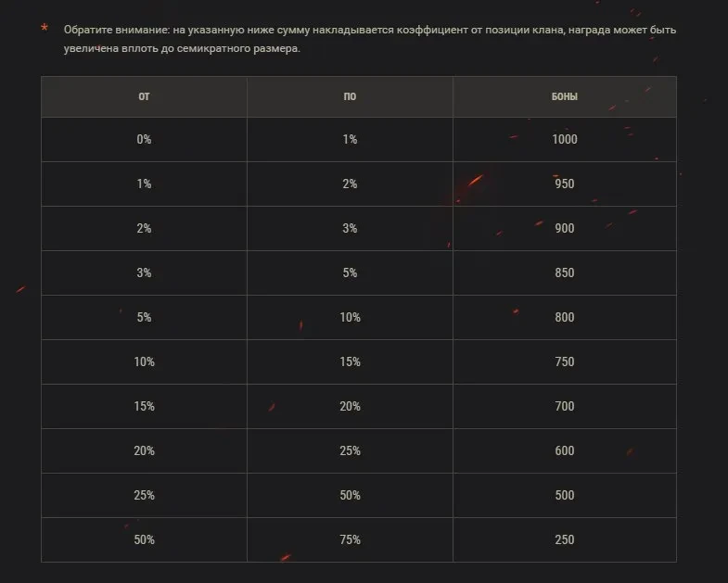Select the 3% cell in the ОТ column
728x583 pixels.
click(x=144, y=272)
